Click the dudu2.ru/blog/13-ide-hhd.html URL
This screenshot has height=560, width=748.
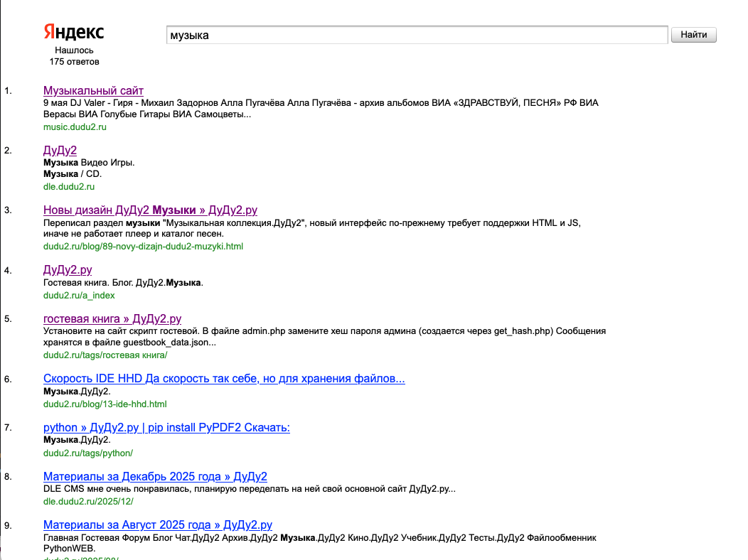[105, 404]
